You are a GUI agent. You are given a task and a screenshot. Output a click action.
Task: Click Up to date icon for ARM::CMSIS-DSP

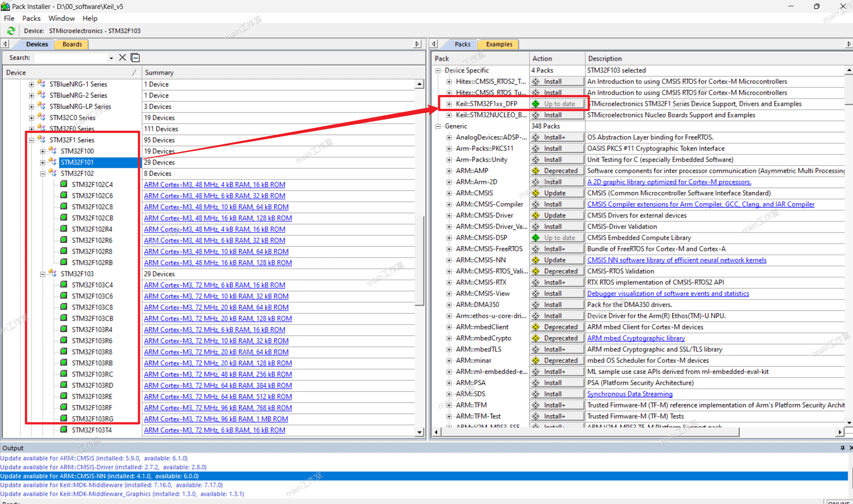536,237
